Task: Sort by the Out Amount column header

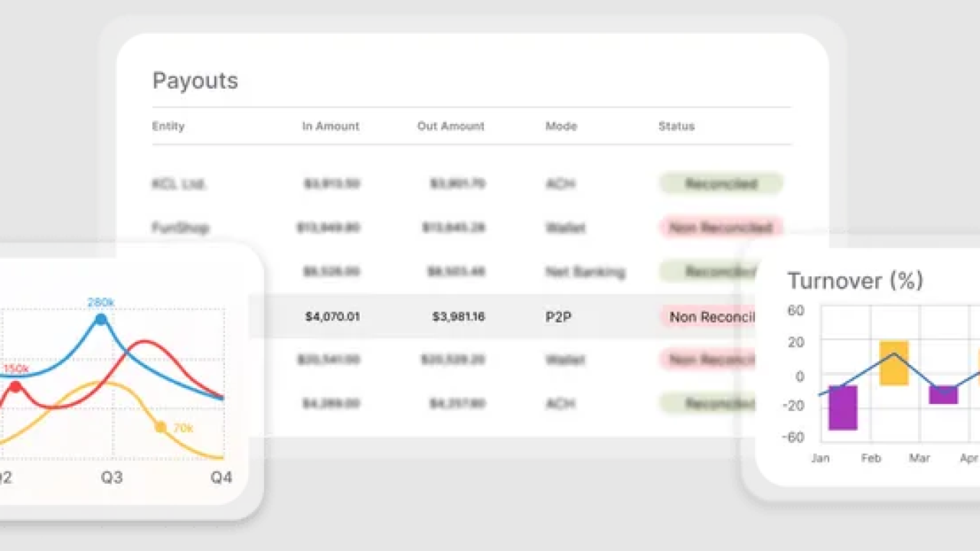Action: click(451, 126)
